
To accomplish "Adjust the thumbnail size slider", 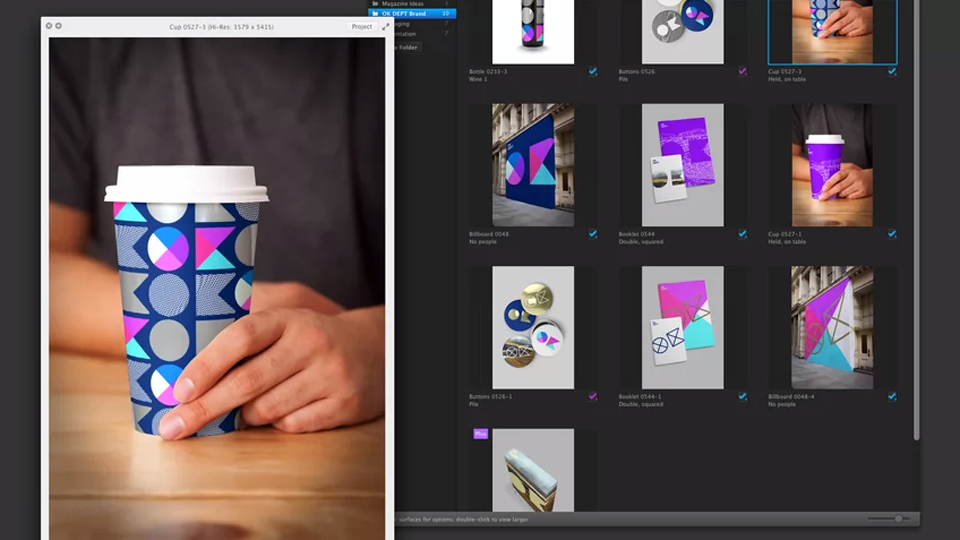I will click(x=897, y=519).
